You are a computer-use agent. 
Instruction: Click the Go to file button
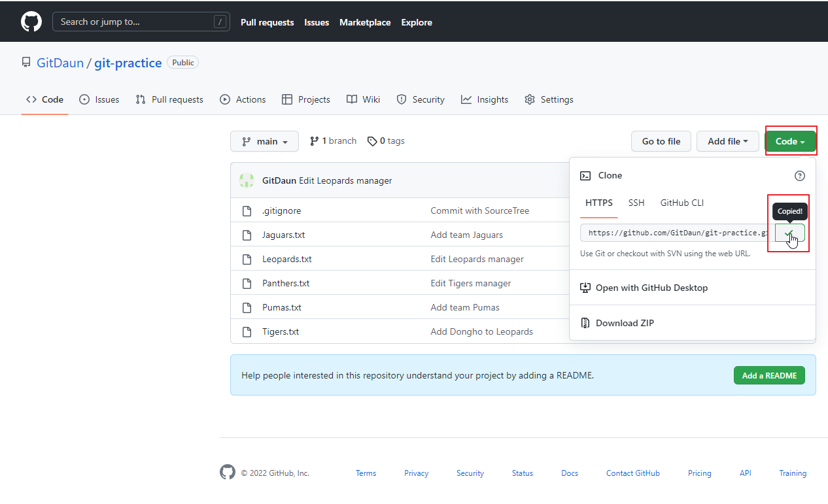point(661,141)
